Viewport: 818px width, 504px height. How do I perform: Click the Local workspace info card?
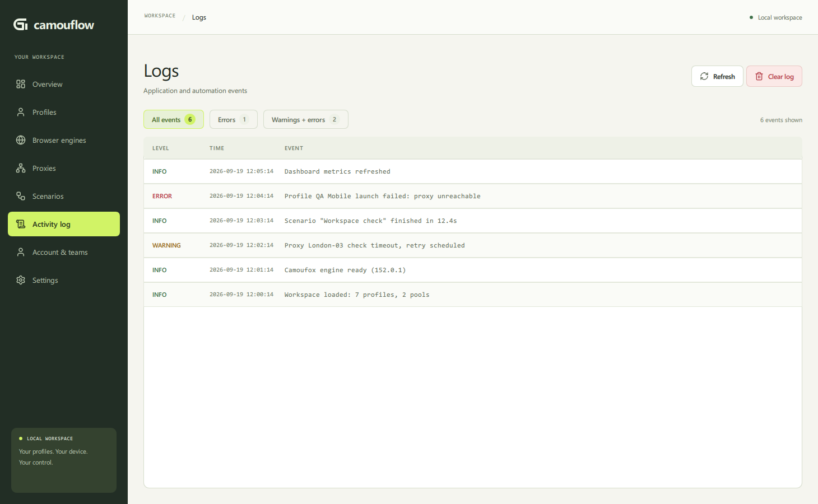(x=64, y=460)
